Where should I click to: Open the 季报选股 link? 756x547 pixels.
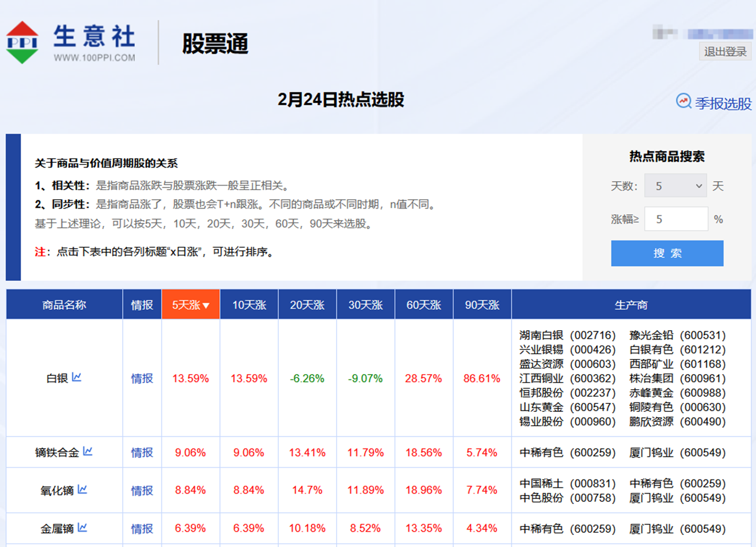click(x=722, y=104)
